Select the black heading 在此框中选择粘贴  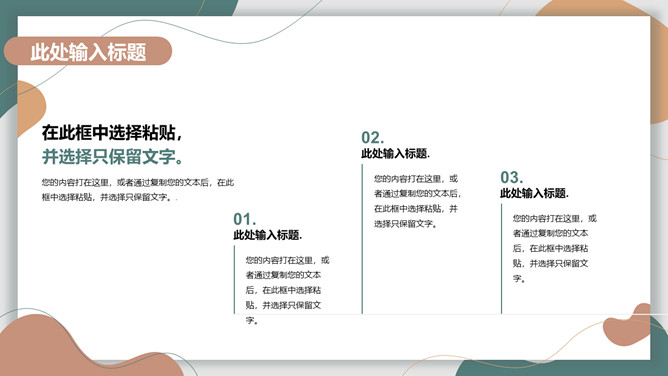pyautogui.click(x=112, y=133)
